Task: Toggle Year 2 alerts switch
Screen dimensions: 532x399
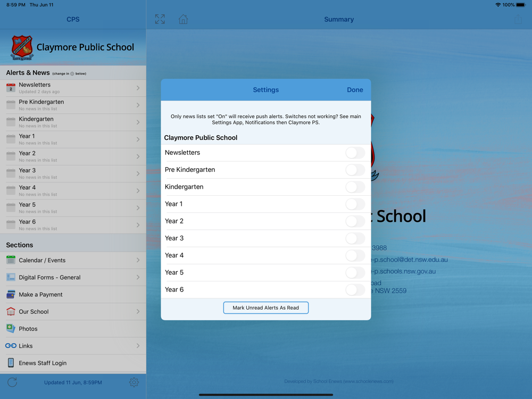Action: pyautogui.click(x=355, y=221)
